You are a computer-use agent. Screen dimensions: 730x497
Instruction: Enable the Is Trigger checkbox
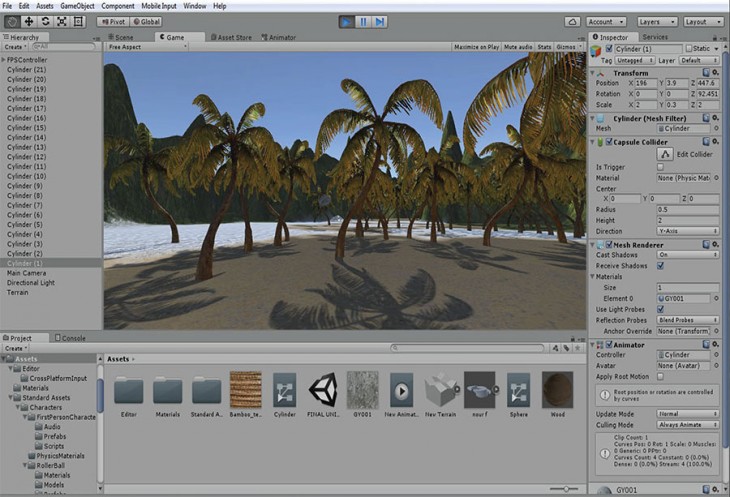[660, 167]
